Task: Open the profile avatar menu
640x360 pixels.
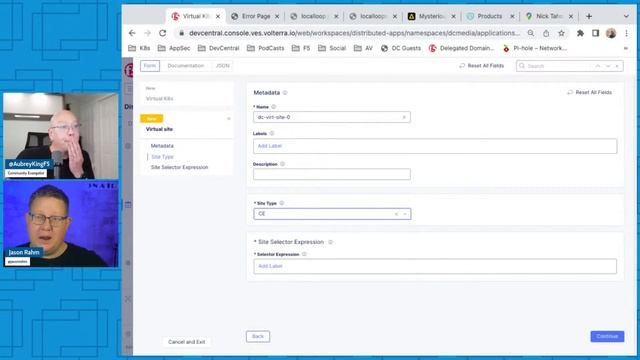Action: coord(611,33)
